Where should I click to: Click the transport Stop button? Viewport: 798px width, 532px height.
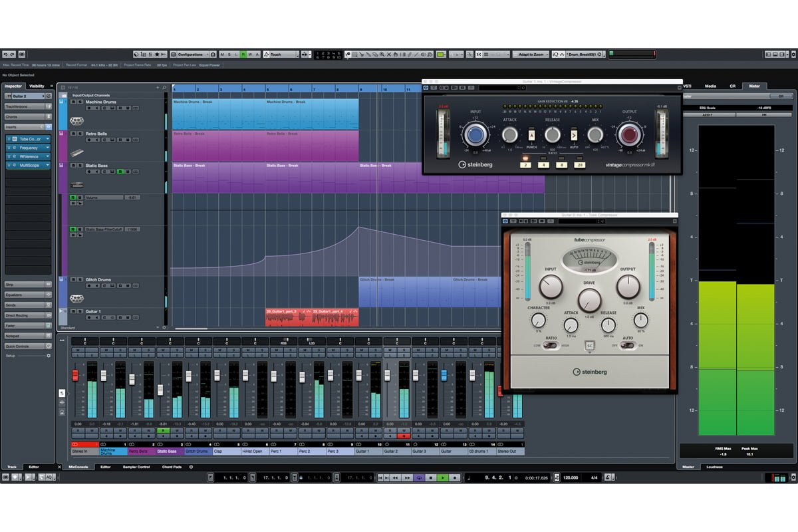[430, 477]
